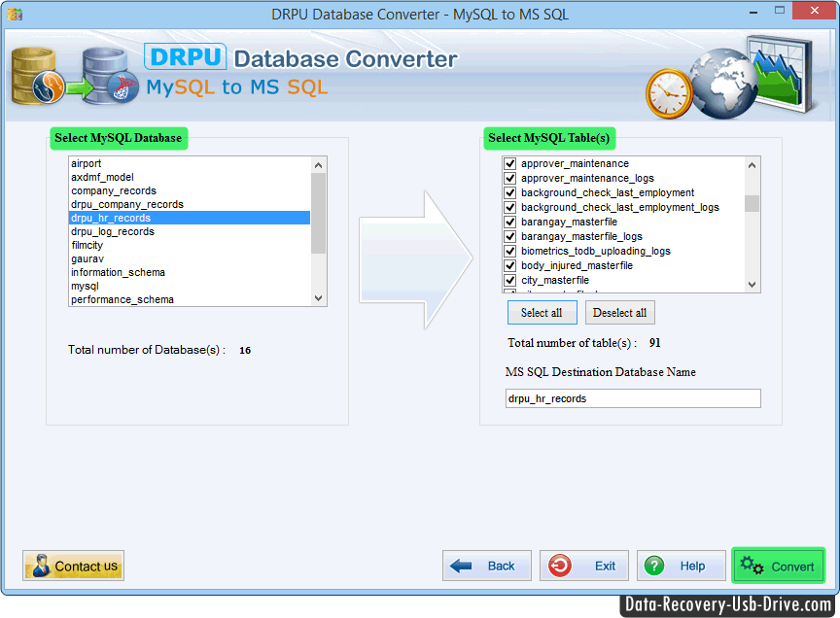Click database list scroll up arrow
This screenshot has height=618, width=840.
click(x=318, y=165)
